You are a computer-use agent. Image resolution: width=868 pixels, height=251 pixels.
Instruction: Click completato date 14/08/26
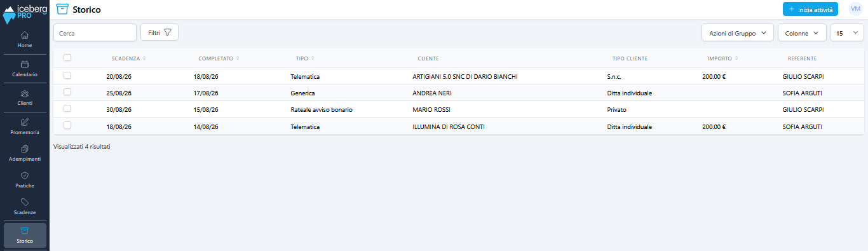coord(206,126)
